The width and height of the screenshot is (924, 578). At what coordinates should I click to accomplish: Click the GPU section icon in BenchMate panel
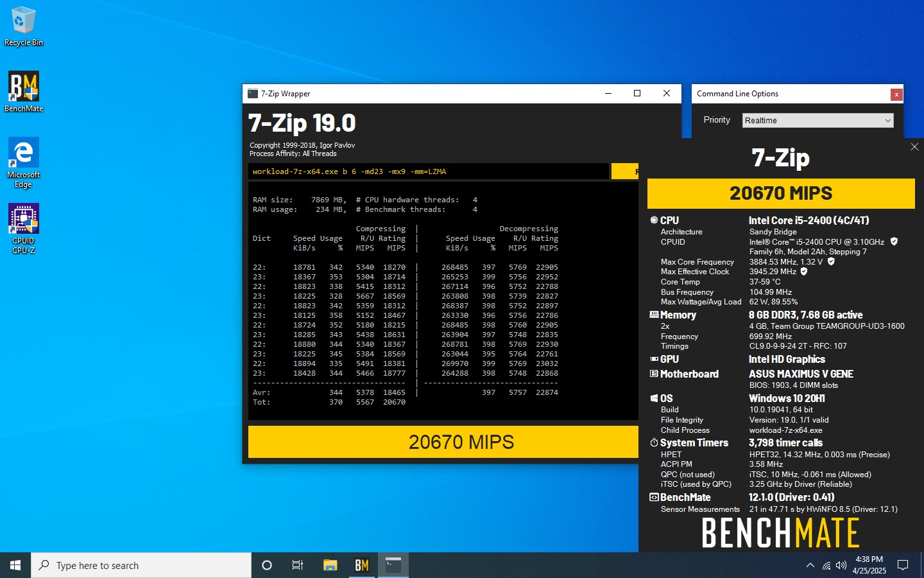point(654,359)
